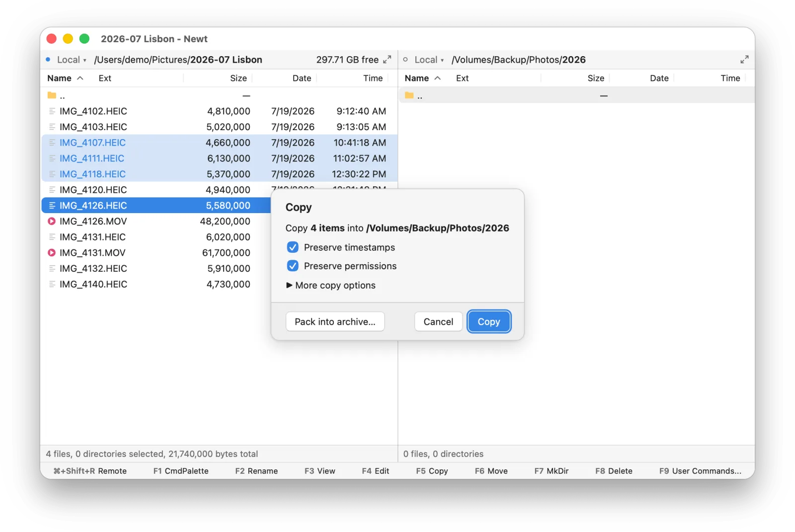The width and height of the screenshot is (795, 532).
Task: Click the video icon beside IMG_4126.MOV
Action: point(52,222)
